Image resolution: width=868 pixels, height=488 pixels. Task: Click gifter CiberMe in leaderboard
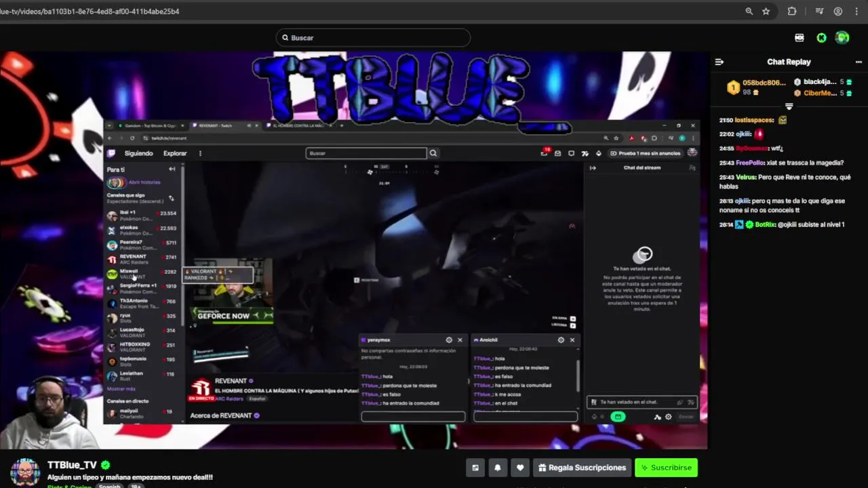(820, 93)
